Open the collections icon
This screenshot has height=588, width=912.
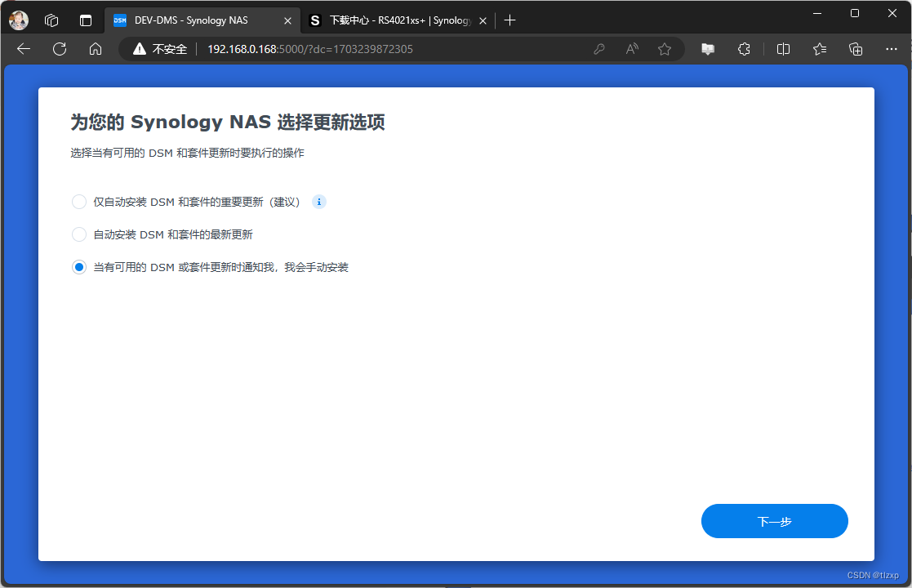click(x=856, y=49)
